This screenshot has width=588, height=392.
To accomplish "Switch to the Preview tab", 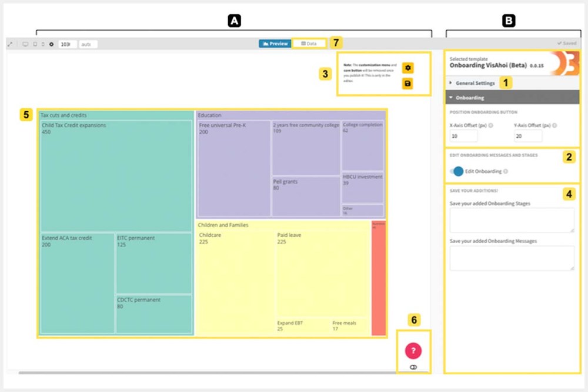I will (275, 44).
